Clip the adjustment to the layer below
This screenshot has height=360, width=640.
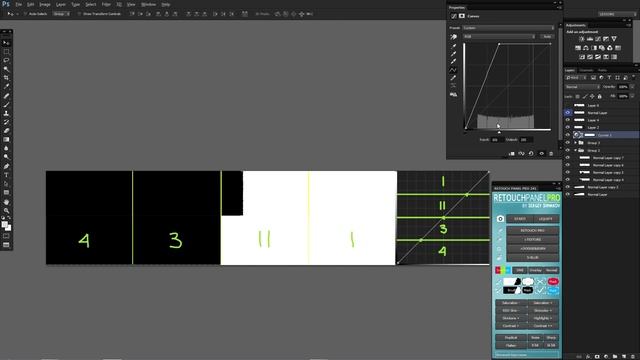pos(512,154)
